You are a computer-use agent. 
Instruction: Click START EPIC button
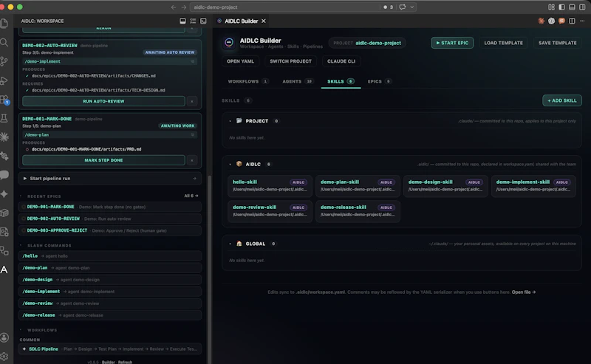[452, 43]
